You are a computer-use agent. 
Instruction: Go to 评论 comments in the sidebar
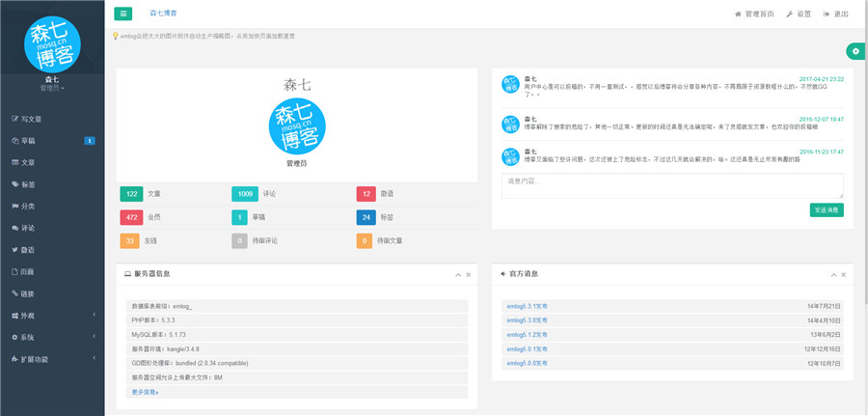(x=28, y=228)
